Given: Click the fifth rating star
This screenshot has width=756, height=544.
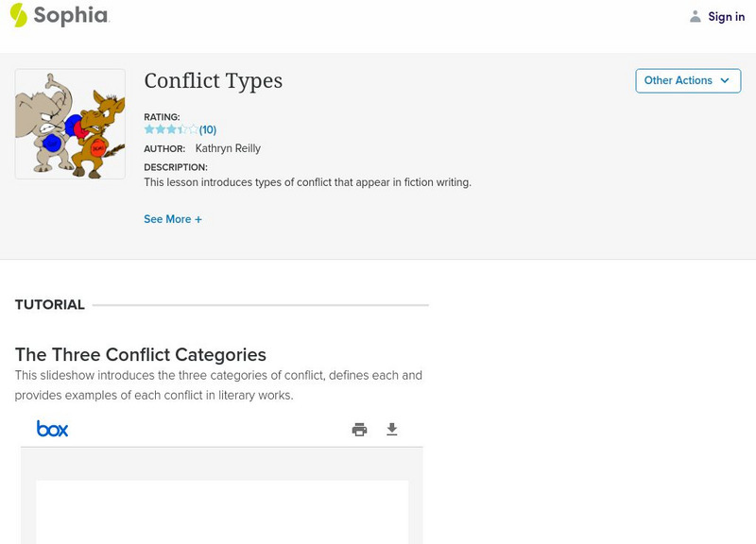Looking at the screenshot, I should click(x=193, y=128).
